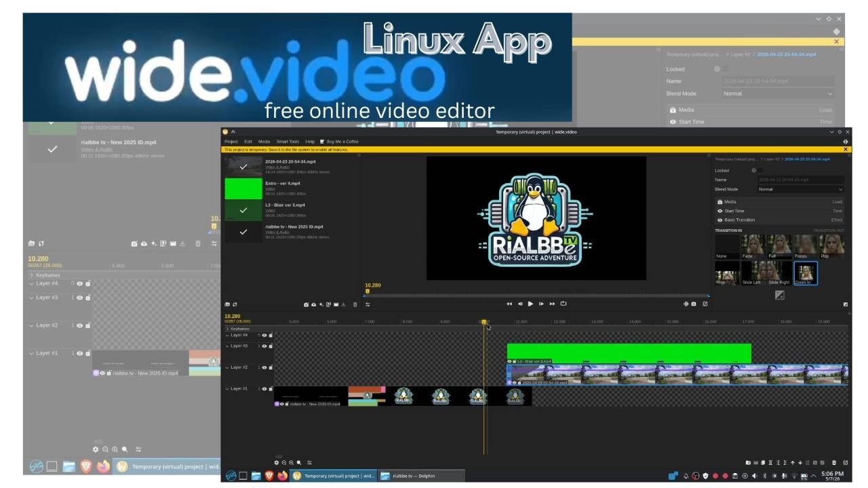Select the Pop transition
Screen dimensions: 868x488
click(831, 247)
